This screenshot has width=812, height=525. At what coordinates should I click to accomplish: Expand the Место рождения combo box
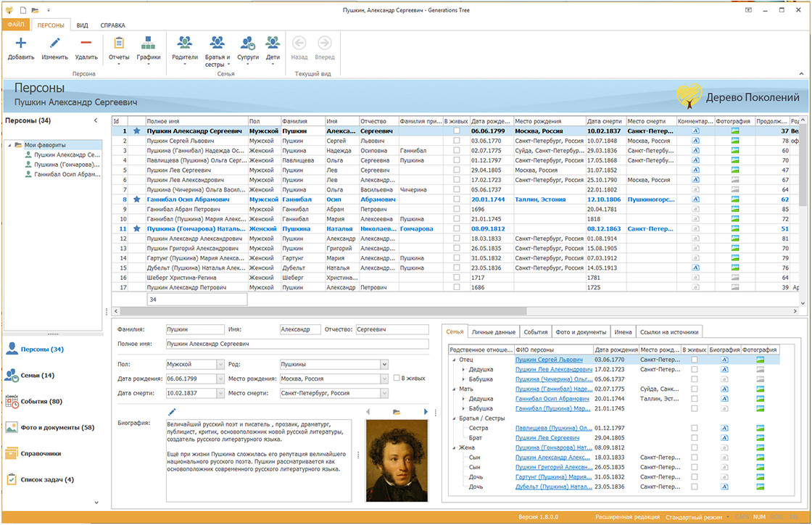(384, 379)
